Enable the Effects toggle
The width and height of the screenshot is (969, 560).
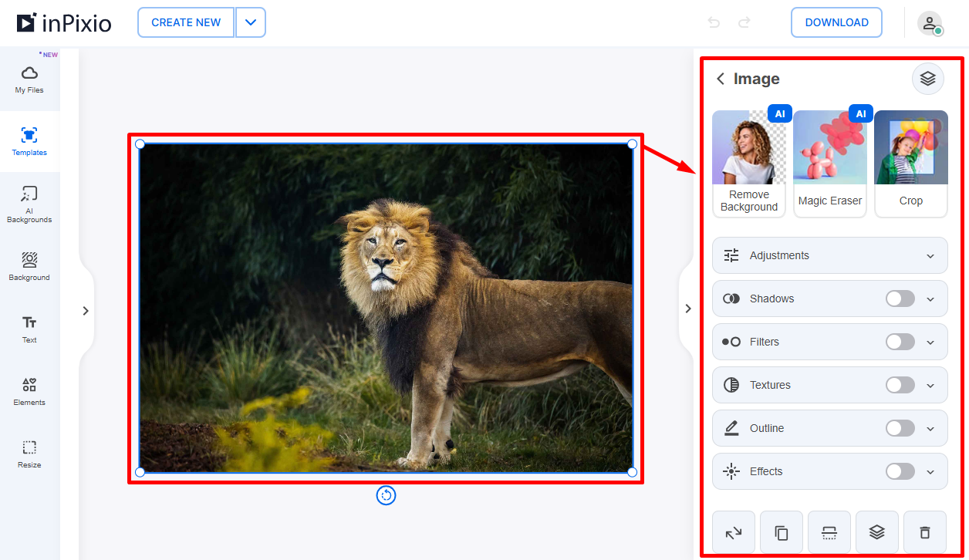(x=900, y=471)
